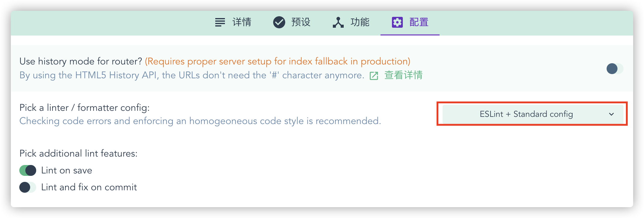The width and height of the screenshot is (644, 218).
Task: Click the purple gear icon beside 配置
Action: click(x=397, y=22)
